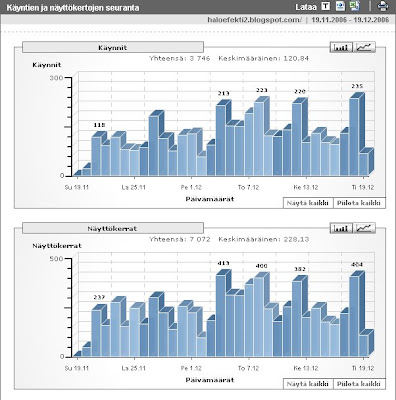Click Ti 19.12 axis label in Käynnit chart
Screen dimensions: 396x400
tap(363, 187)
